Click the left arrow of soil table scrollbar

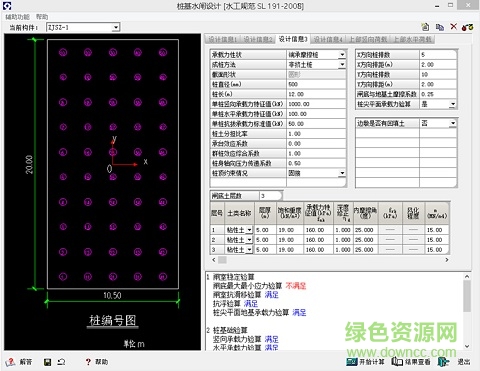214,260
